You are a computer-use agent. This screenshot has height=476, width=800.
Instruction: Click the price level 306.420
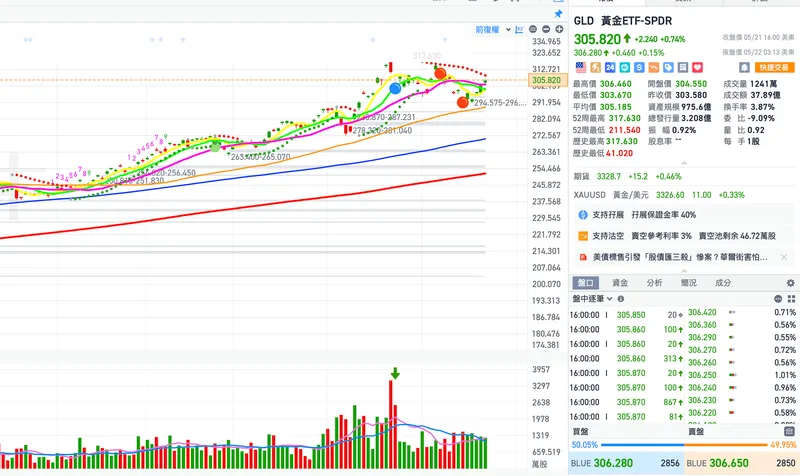click(702, 312)
